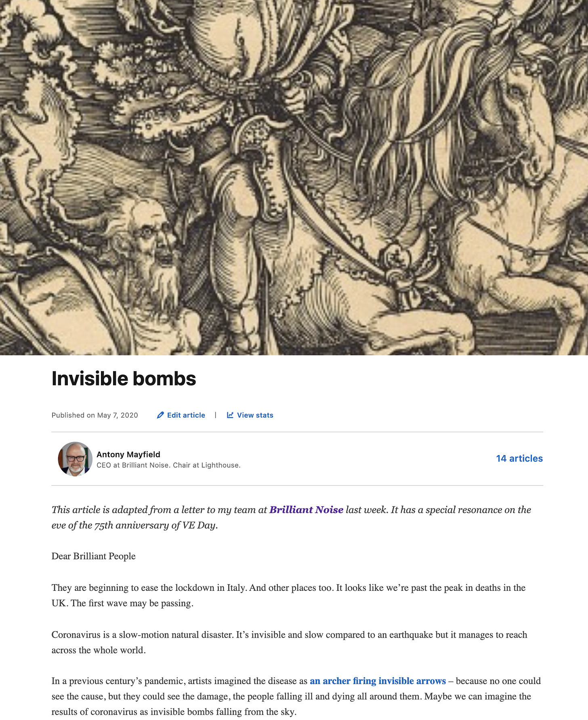588x720 pixels.
Task: Click the woodcut cover image
Action: [294, 178]
